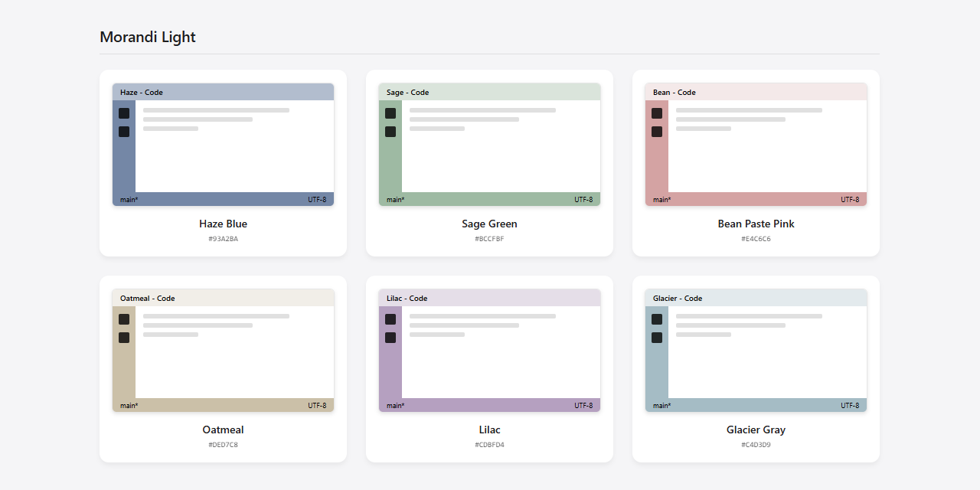Click the Glacier - Code title bar

pos(756,298)
